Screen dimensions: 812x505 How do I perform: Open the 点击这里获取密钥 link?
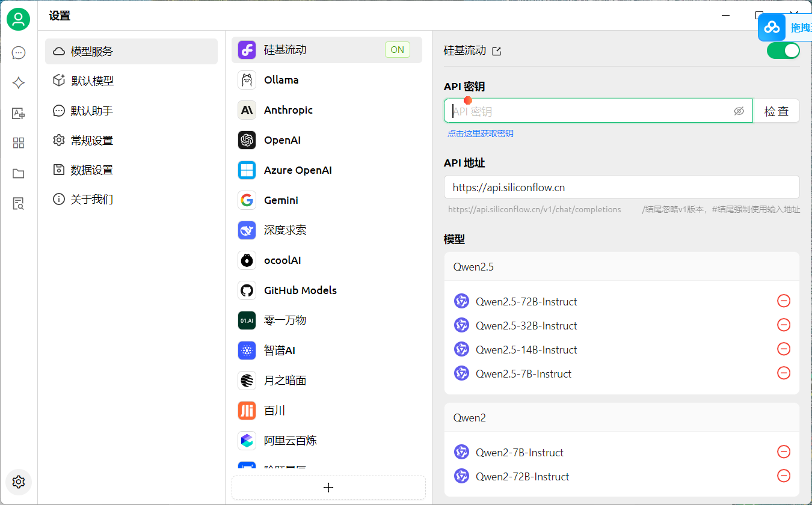pyautogui.click(x=481, y=133)
